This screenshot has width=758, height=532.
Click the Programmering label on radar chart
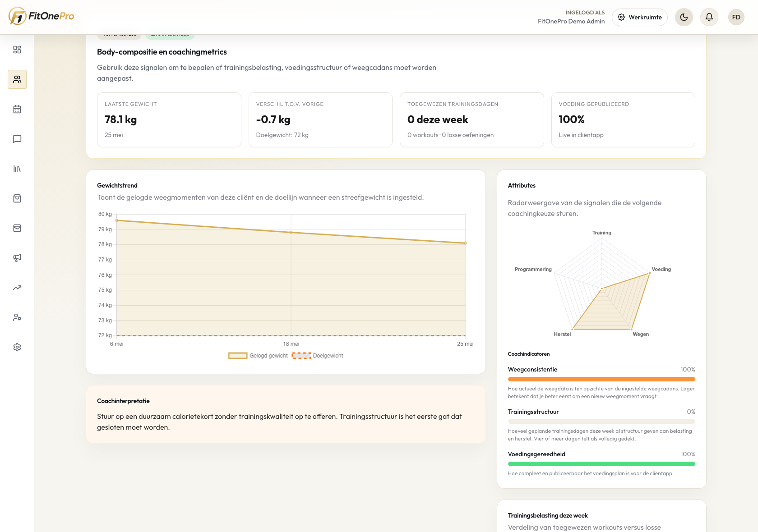533,269
